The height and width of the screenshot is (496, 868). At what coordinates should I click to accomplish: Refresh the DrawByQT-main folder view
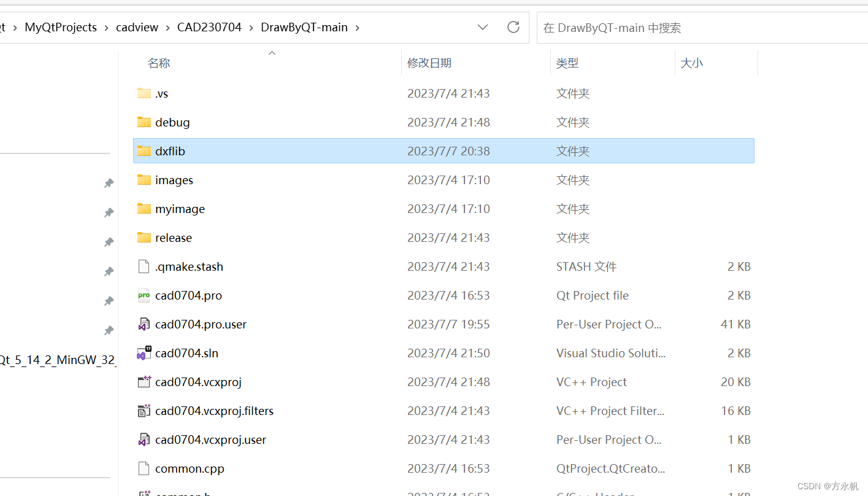[513, 27]
